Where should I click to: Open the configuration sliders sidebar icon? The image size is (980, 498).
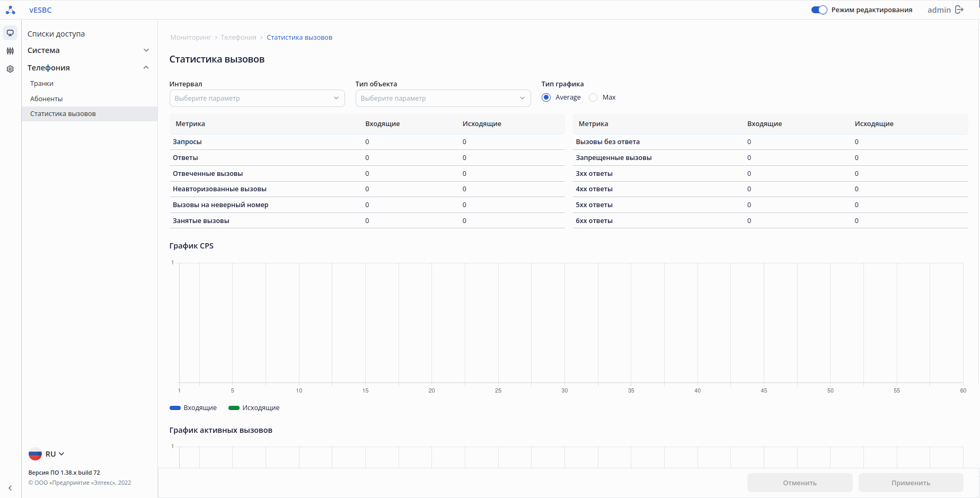click(10, 51)
